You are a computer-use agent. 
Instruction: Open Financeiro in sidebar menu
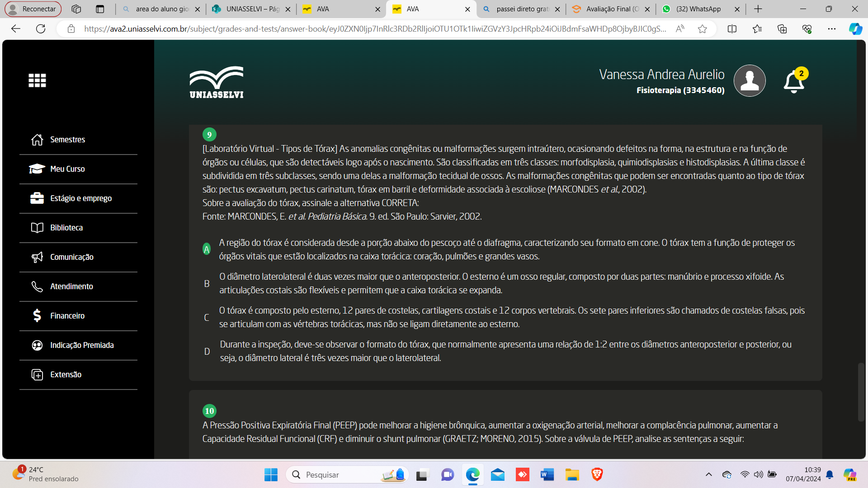[x=67, y=316]
